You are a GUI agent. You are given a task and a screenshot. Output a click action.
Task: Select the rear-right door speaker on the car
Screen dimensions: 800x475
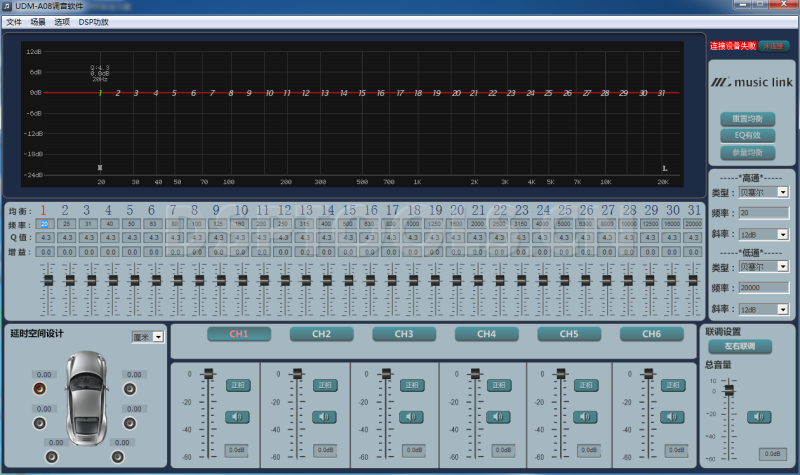click(x=130, y=423)
